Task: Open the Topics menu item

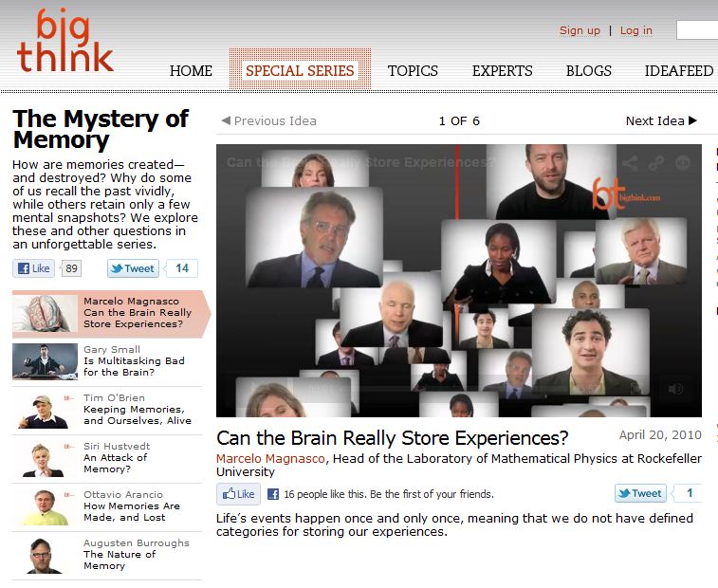Action: click(x=413, y=70)
